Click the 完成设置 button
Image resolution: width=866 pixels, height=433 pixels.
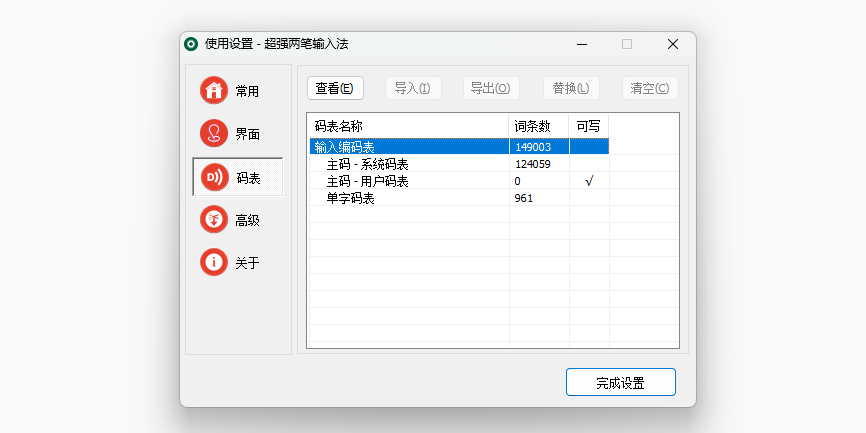pos(620,382)
